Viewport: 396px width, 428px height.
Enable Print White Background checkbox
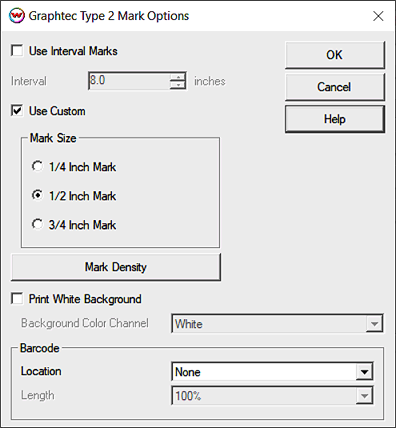click(17, 299)
